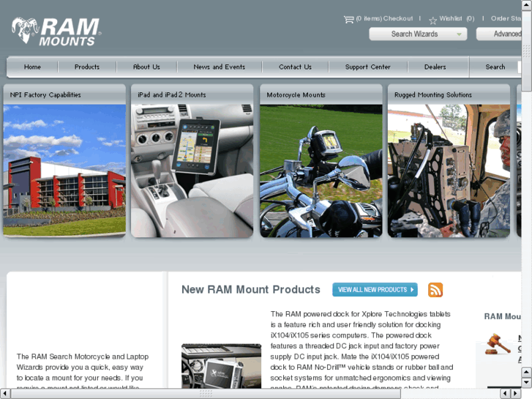Image resolution: width=532 pixels, height=399 pixels.
Task: Open the Contact Us page
Action: [295, 67]
